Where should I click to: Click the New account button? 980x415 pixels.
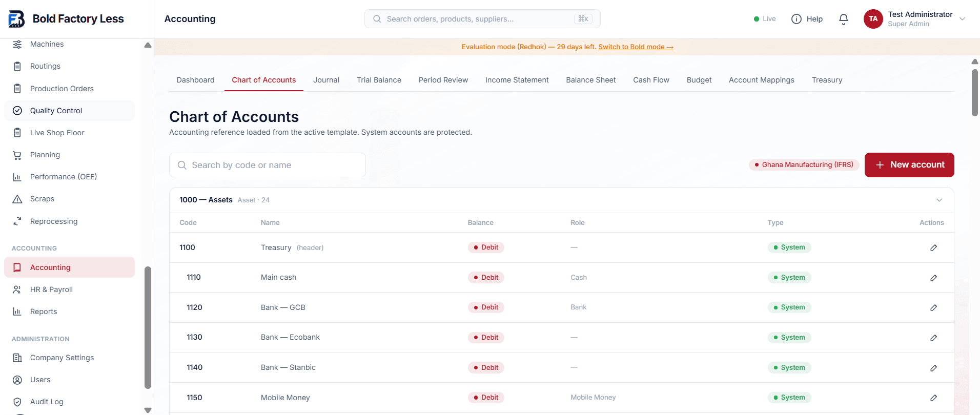tap(909, 165)
